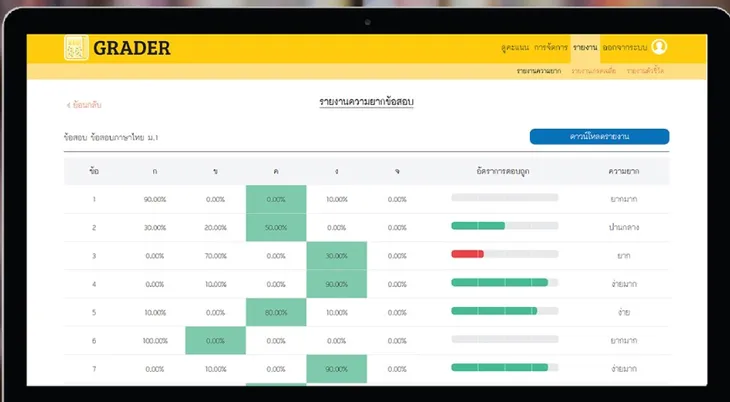Click the highlighted 80.00% cell in row 5
Image resolution: width=730 pixels, height=402 pixels.
click(276, 311)
